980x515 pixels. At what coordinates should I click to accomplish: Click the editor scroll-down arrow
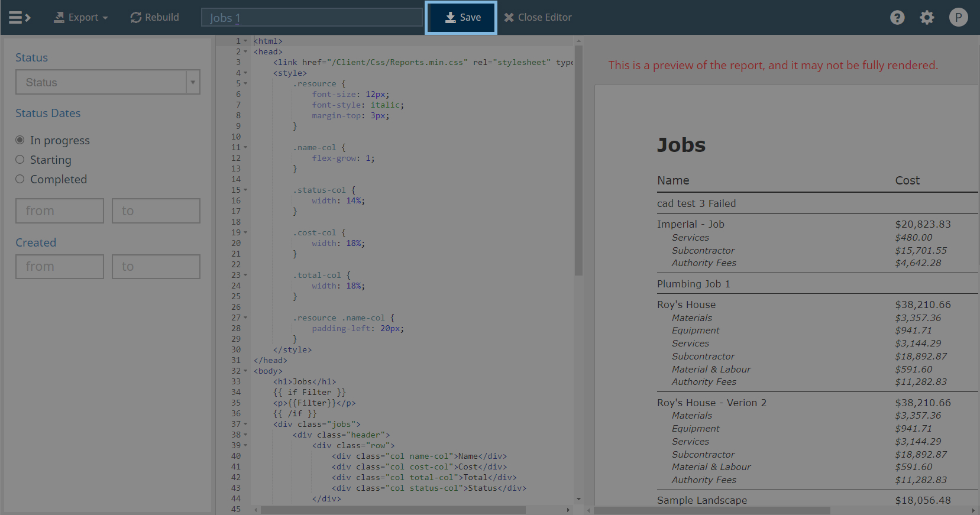pyautogui.click(x=578, y=499)
